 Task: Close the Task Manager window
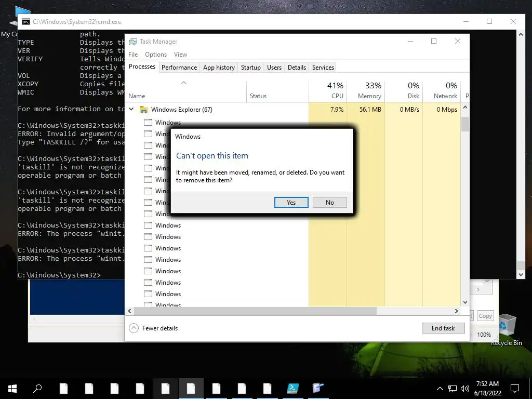point(458,41)
